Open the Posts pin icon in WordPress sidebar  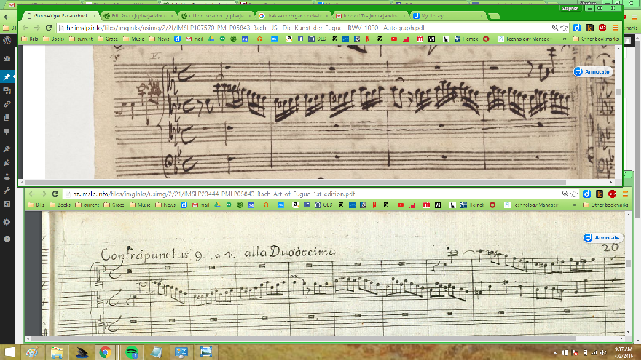(7, 76)
